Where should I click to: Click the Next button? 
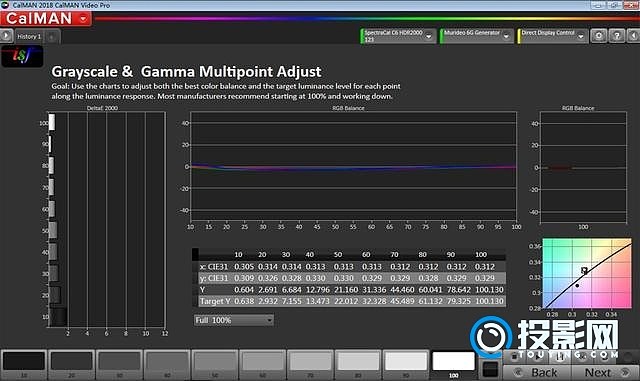click(x=605, y=372)
